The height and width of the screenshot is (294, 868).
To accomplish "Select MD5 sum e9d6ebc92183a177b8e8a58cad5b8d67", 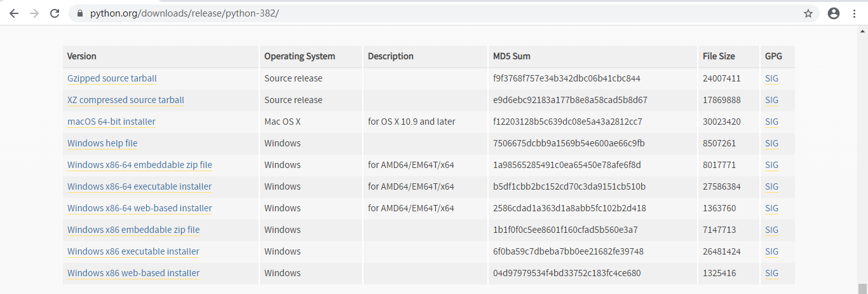I will [x=570, y=100].
